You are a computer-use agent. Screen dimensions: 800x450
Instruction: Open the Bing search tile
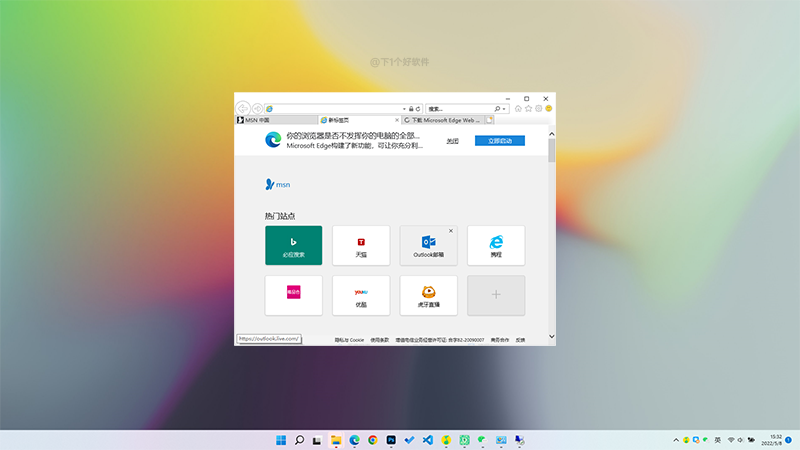pyautogui.click(x=293, y=245)
